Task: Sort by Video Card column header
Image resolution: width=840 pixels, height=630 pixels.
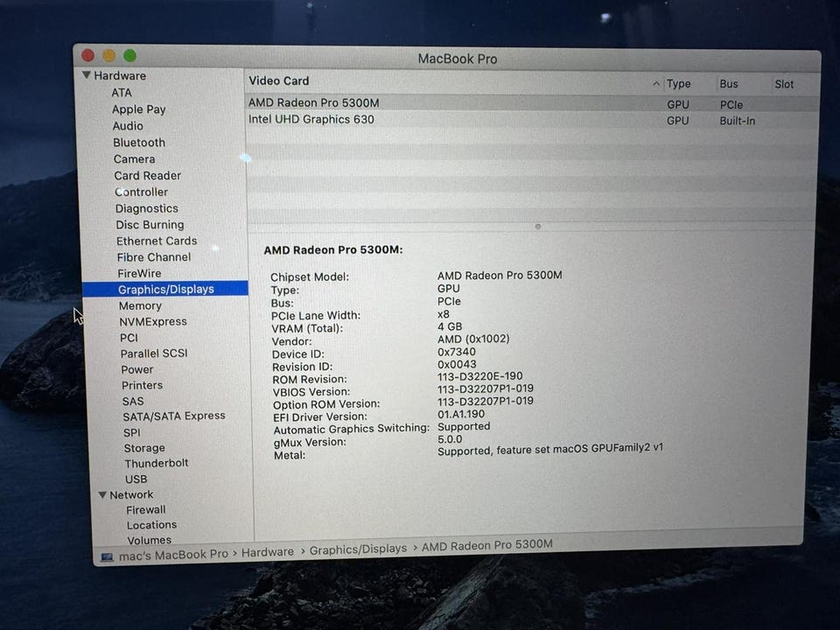Action: pyautogui.click(x=278, y=80)
